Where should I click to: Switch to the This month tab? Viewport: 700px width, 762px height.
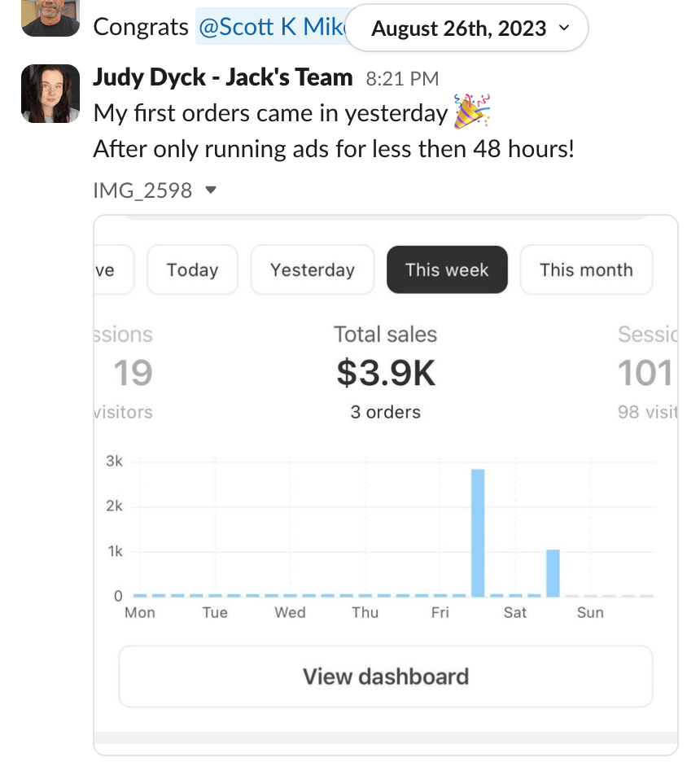coord(586,269)
